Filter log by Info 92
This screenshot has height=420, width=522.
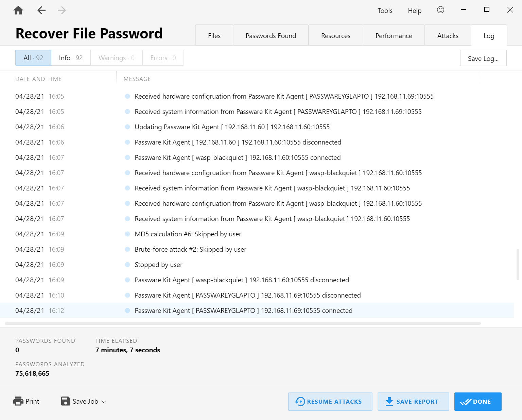71,58
